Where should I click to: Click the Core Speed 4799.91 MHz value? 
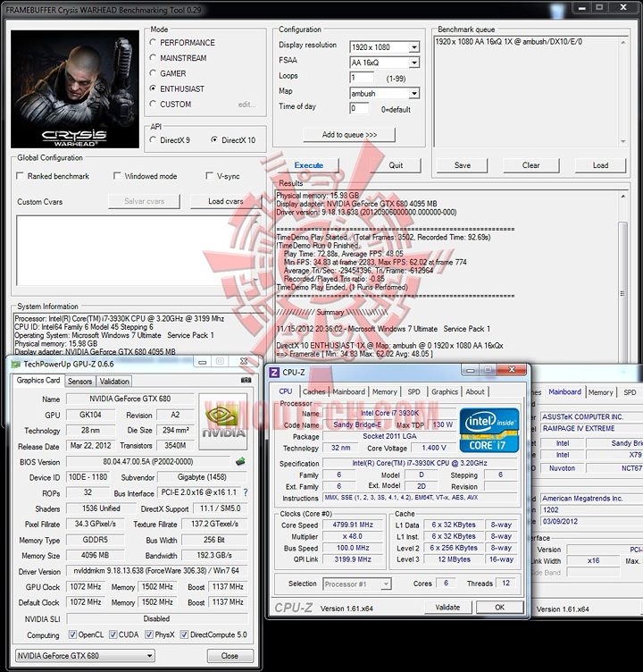tap(353, 525)
